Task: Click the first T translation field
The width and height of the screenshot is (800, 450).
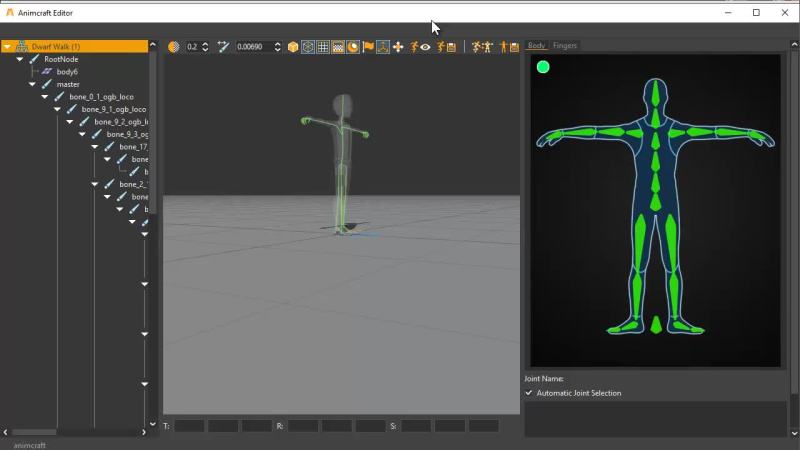Action: pos(189,426)
